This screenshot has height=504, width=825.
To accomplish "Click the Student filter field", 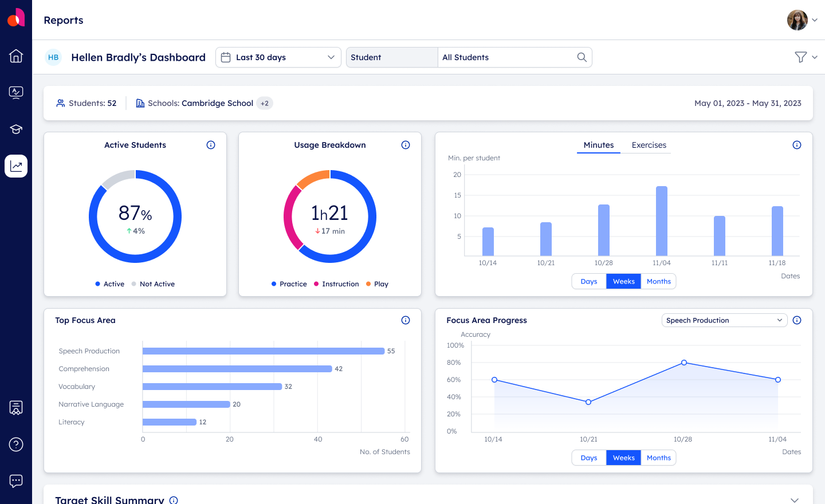I will pyautogui.click(x=392, y=57).
